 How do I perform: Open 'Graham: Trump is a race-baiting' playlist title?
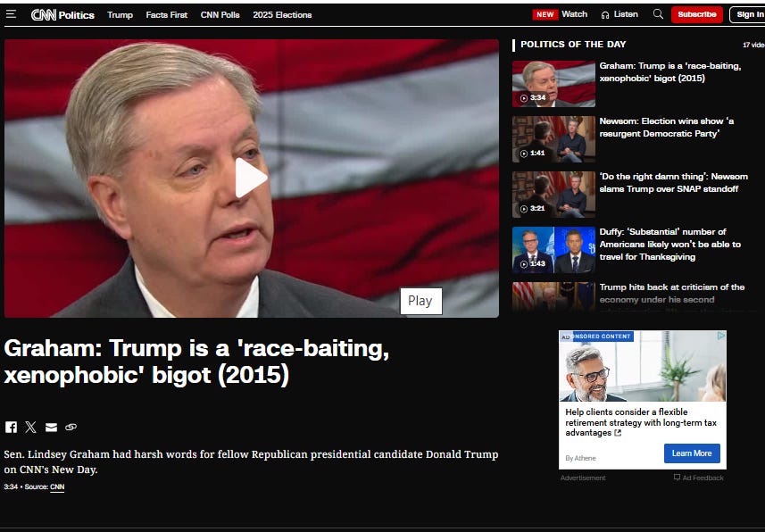tap(670, 71)
